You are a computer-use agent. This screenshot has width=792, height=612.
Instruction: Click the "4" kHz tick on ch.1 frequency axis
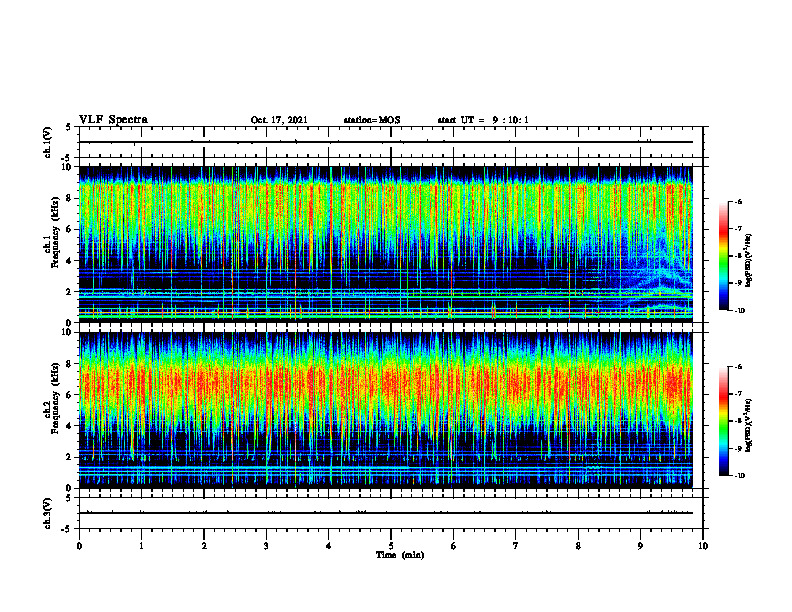pyautogui.click(x=70, y=260)
